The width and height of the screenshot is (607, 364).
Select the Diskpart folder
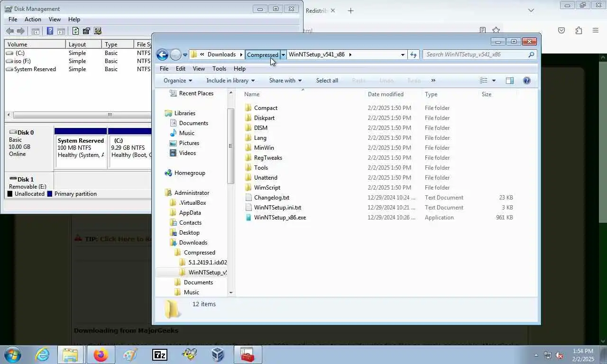[264, 118]
